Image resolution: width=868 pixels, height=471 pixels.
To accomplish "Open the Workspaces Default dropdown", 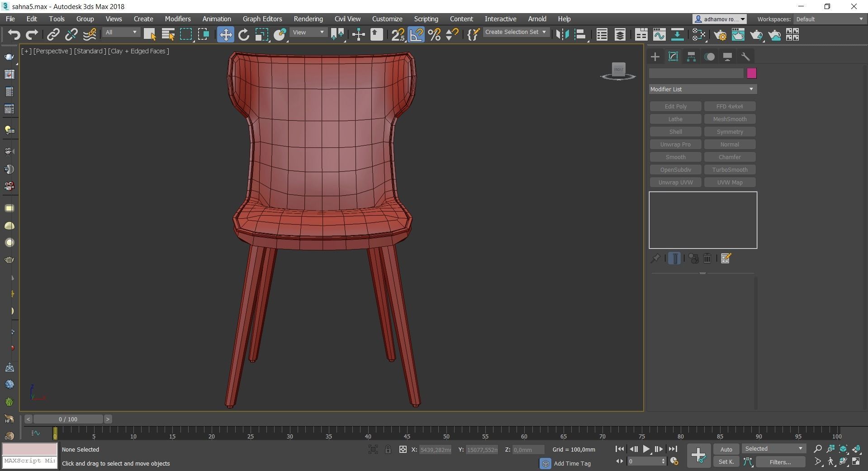I will click(830, 19).
